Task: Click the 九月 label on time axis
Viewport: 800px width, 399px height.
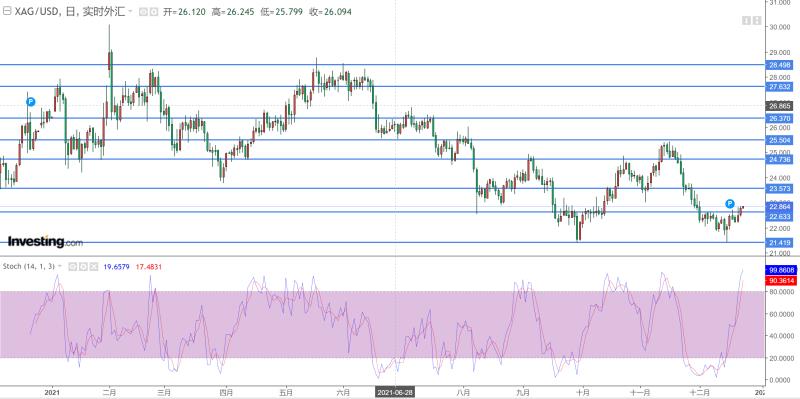Action: (523, 392)
